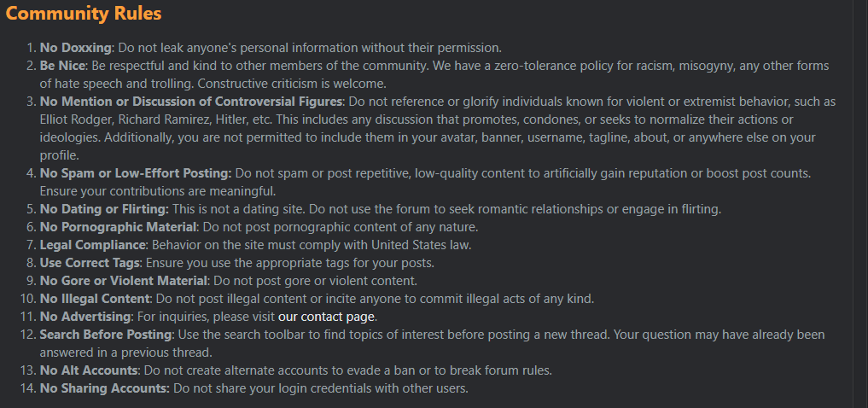Viewport: 868px width, 408px height.
Task: Open the "our contact page" link
Action: click(x=327, y=318)
